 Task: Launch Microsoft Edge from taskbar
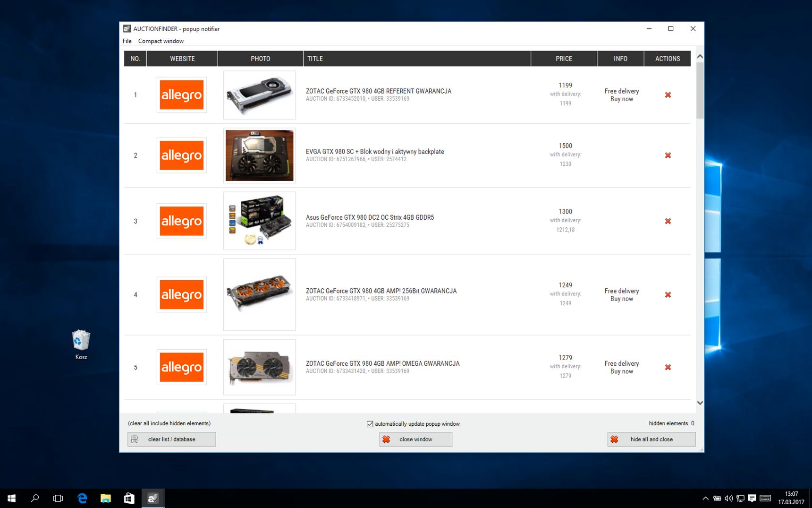pyautogui.click(x=82, y=498)
